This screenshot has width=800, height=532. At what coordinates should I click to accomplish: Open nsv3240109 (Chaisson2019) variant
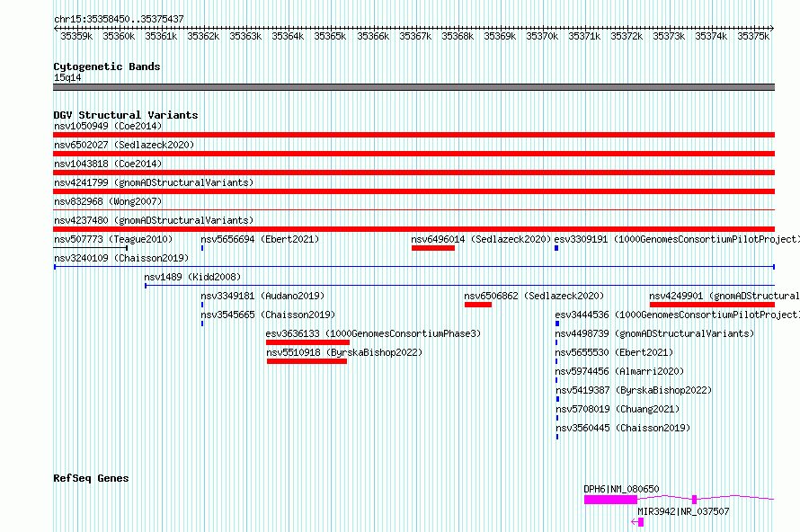click(121, 258)
